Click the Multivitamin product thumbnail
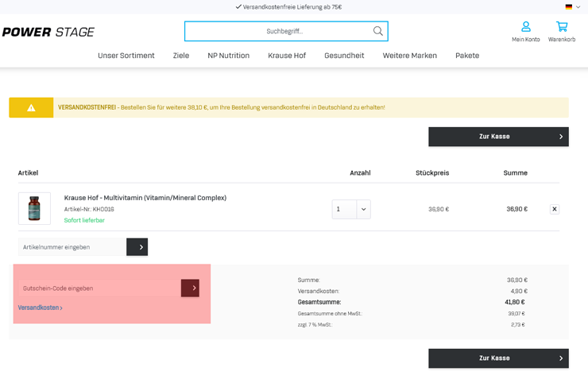588x379 pixels. 34,208
